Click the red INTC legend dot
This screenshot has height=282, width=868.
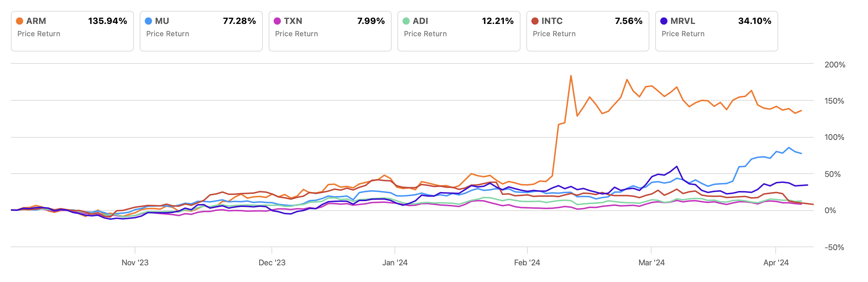tap(535, 21)
